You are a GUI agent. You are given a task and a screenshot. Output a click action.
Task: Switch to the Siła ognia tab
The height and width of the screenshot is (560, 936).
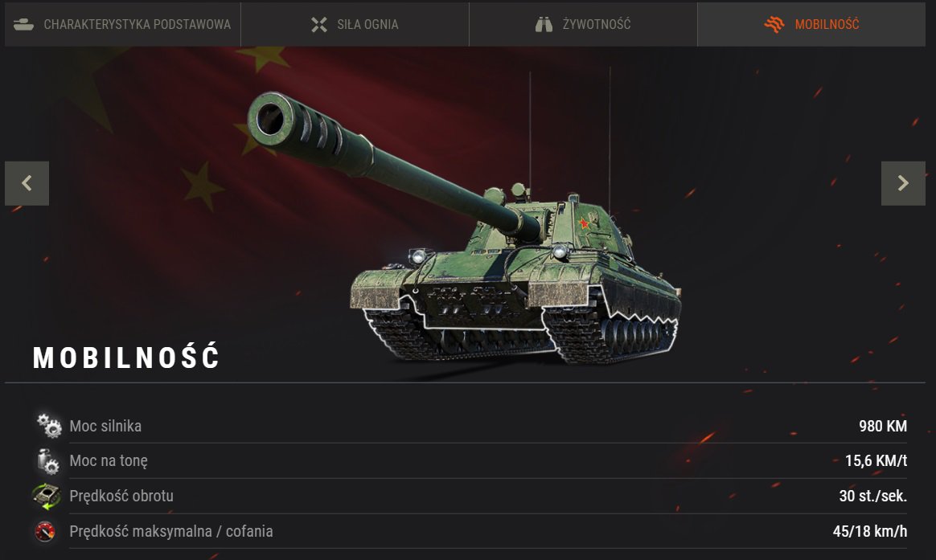355,24
